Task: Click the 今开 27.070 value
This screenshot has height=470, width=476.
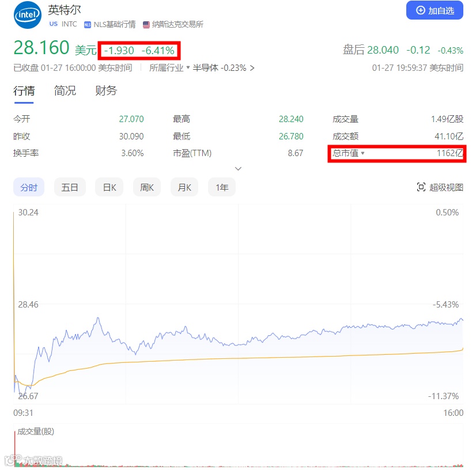Action: click(x=131, y=119)
